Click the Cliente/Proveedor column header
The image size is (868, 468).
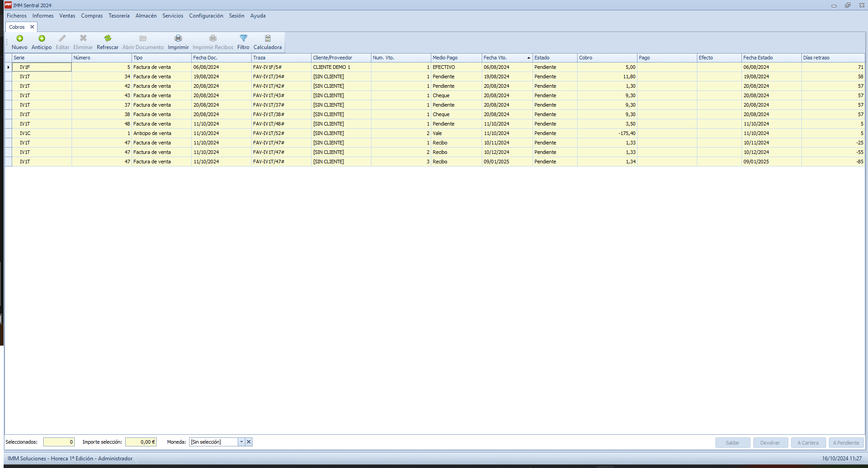tap(341, 58)
